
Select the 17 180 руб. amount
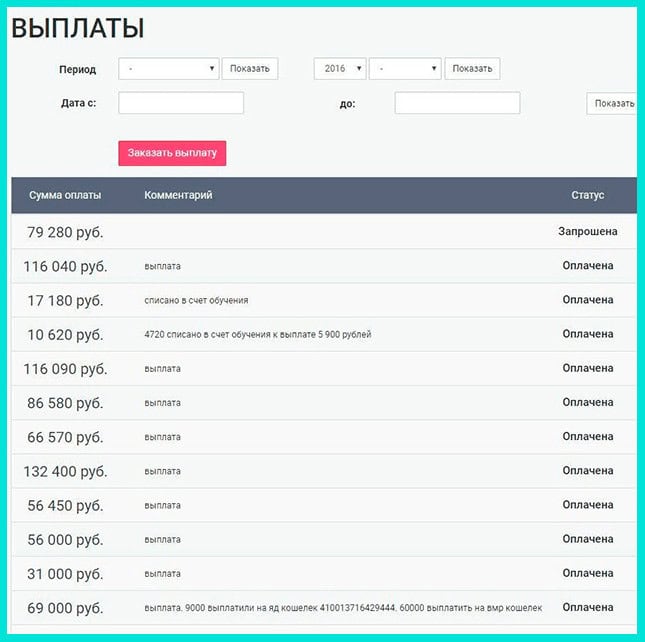(65, 300)
